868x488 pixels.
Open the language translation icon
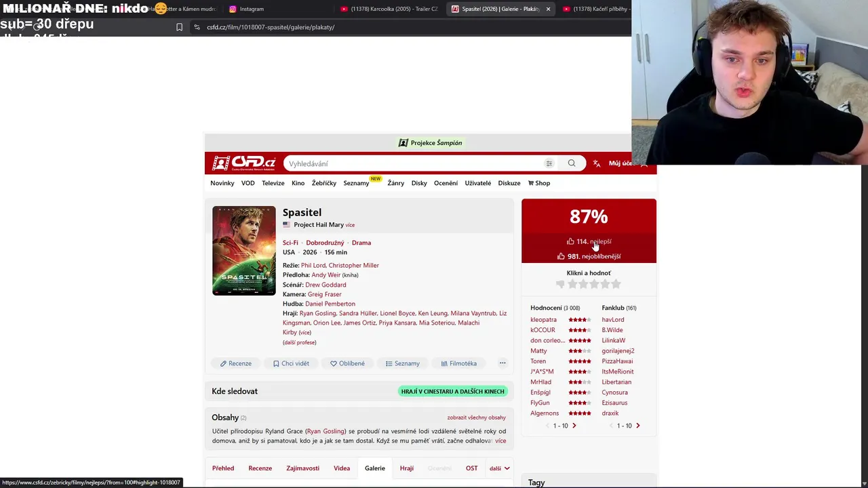(x=597, y=163)
